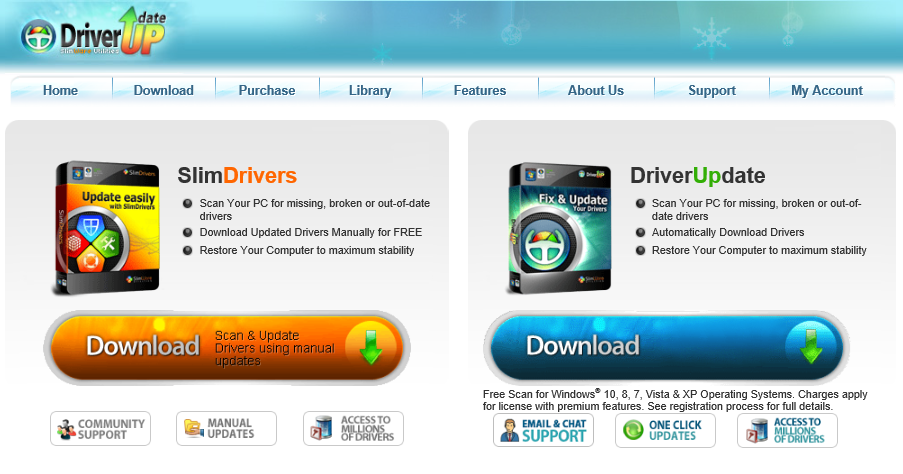Click the SlimDrivers product title
The image size is (903, 474).
(x=237, y=176)
